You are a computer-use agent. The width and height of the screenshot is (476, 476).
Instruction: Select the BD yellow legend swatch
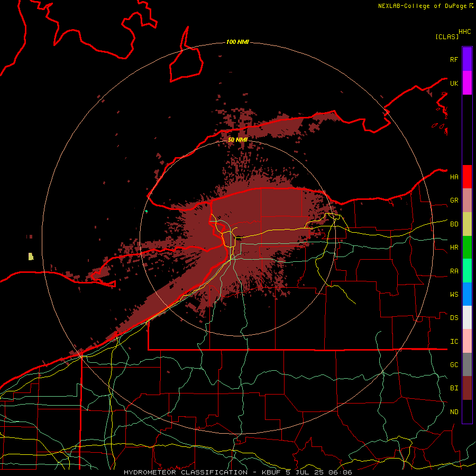point(467,224)
